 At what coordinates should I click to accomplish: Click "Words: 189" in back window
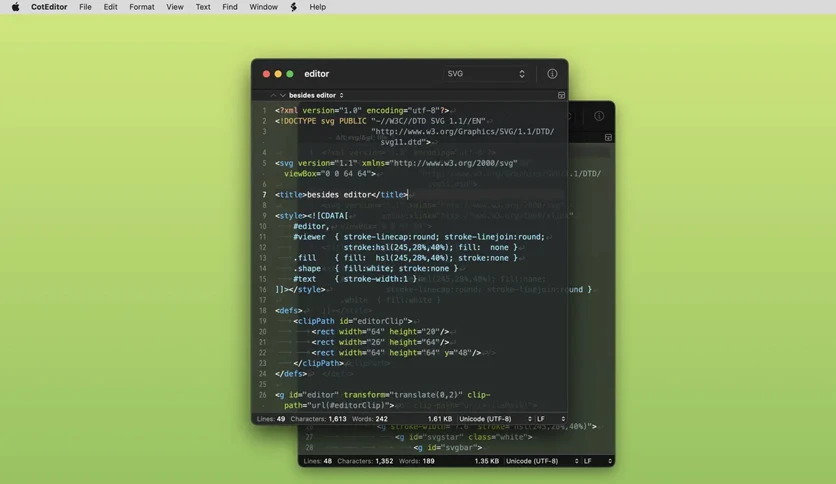pos(417,461)
